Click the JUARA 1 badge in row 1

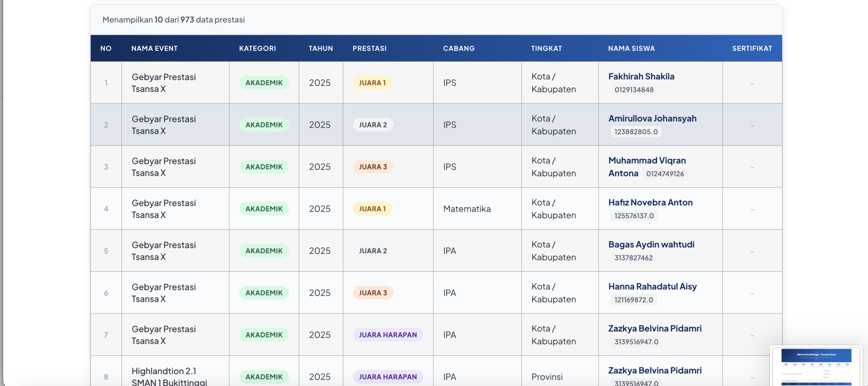(372, 83)
